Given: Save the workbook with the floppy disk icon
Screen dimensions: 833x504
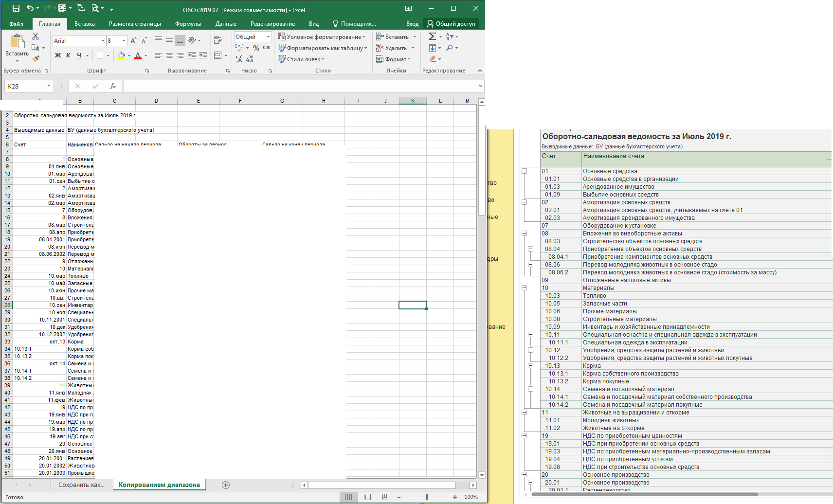Looking at the screenshot, I should [16, 8].
